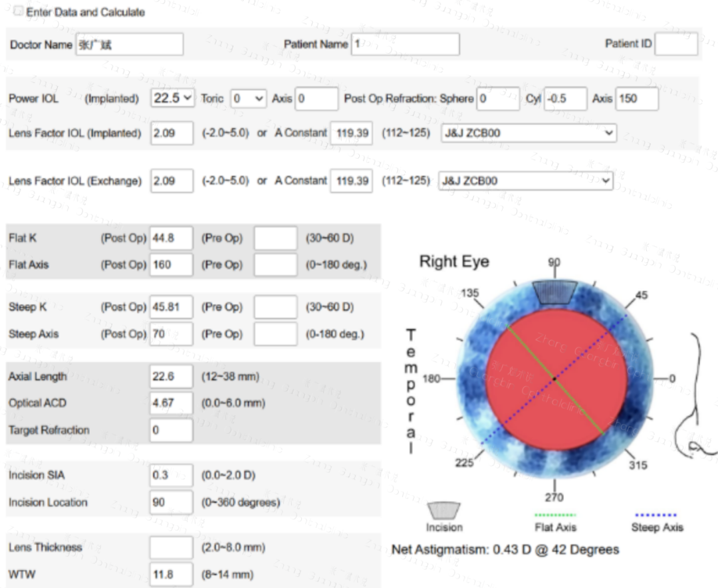
Task: Click the Incision SIA input field
Action: [x=172, y=475]
